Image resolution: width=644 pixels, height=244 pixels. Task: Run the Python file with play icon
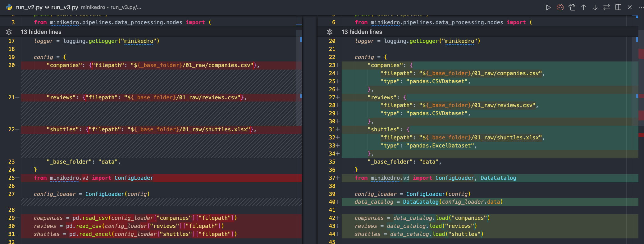point(548,7)
